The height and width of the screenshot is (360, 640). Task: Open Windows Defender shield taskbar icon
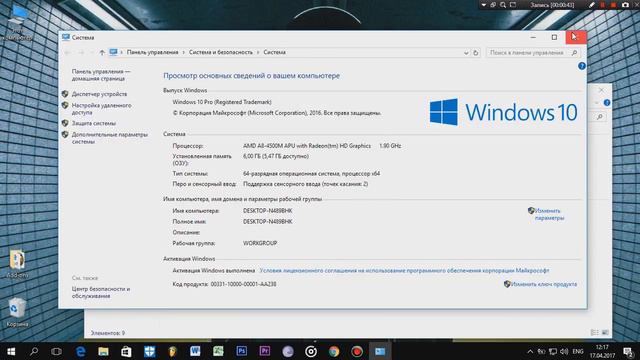149,351
